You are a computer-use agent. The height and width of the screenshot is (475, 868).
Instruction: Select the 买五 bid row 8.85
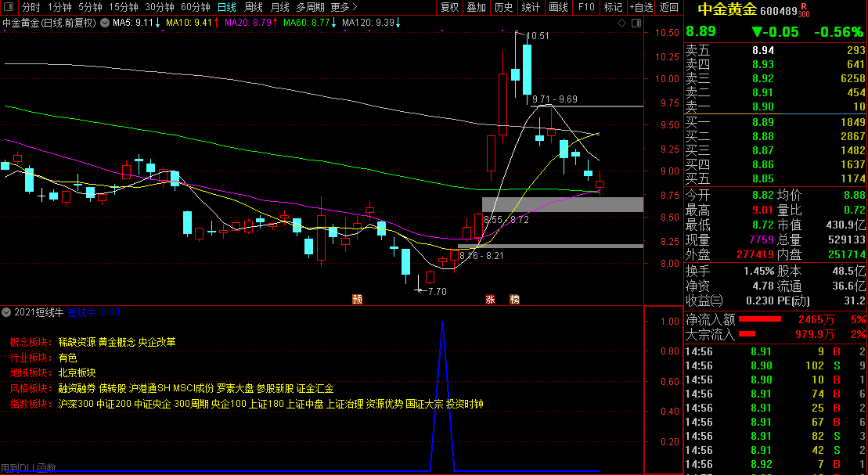(x=775, y=179)
